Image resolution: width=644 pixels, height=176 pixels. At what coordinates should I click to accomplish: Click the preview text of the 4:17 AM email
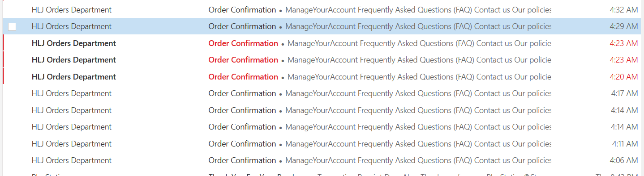(418, 93)
